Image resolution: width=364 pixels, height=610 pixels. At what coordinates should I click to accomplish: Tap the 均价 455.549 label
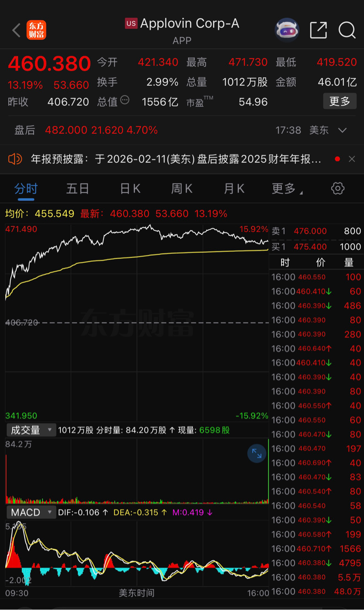tap(40, 214)
